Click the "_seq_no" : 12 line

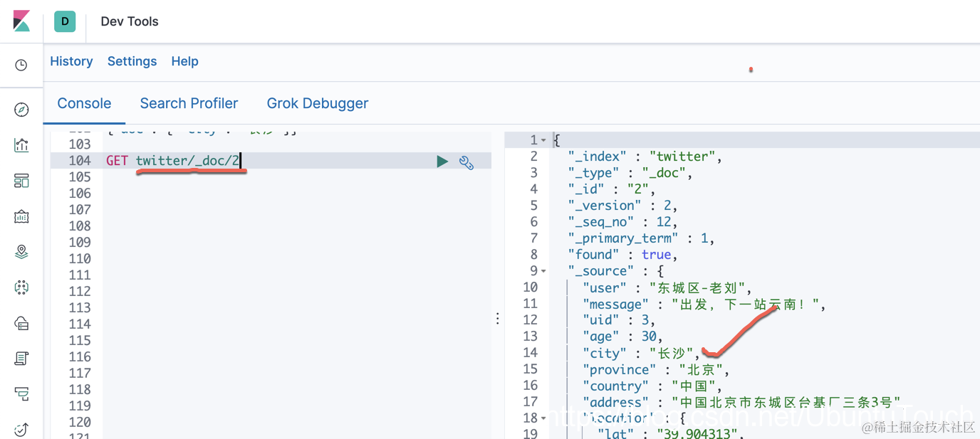[x=622, y=222]
